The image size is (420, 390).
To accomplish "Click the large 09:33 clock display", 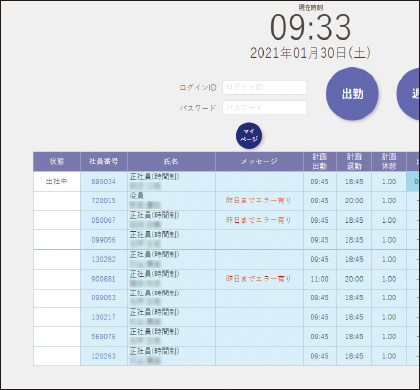I will click(310, 27).
